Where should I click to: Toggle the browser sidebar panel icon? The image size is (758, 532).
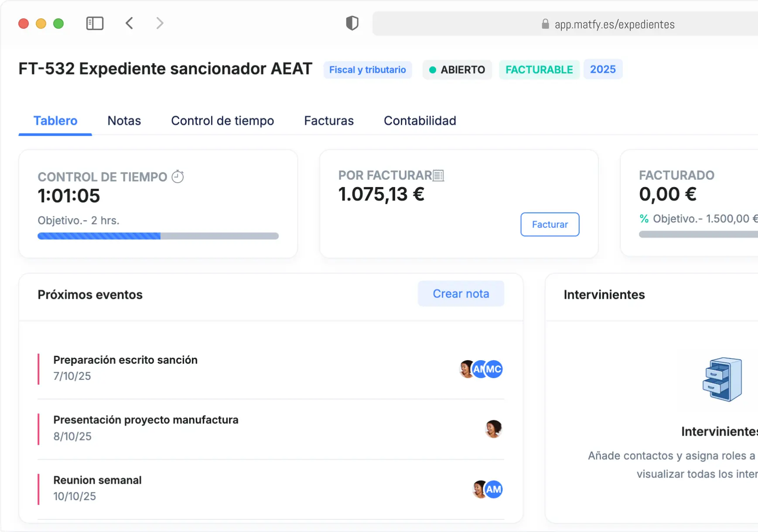95,24
